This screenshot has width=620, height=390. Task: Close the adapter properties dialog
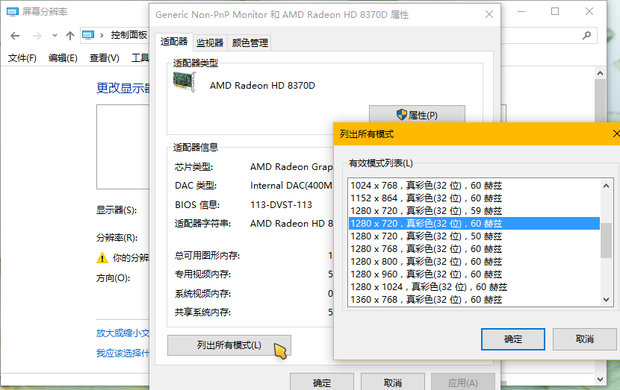[x=489, y=14]
